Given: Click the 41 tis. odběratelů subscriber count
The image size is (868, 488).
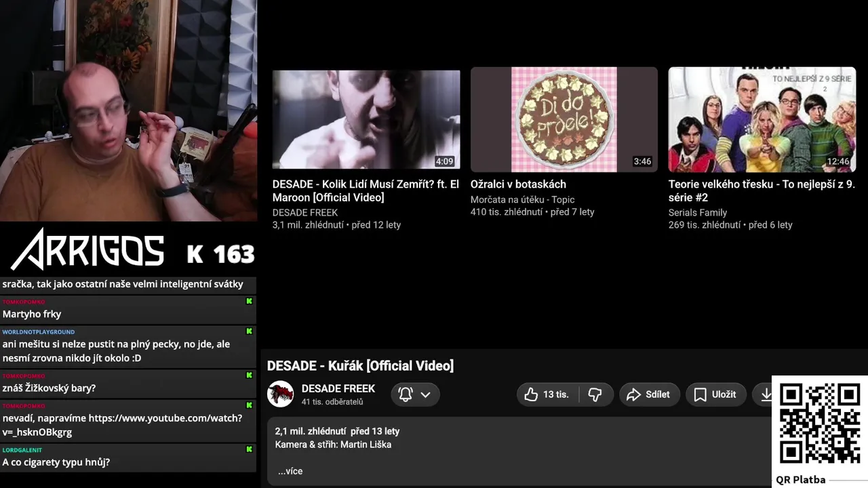Looking at the screenshot, I should click(332, 402).
